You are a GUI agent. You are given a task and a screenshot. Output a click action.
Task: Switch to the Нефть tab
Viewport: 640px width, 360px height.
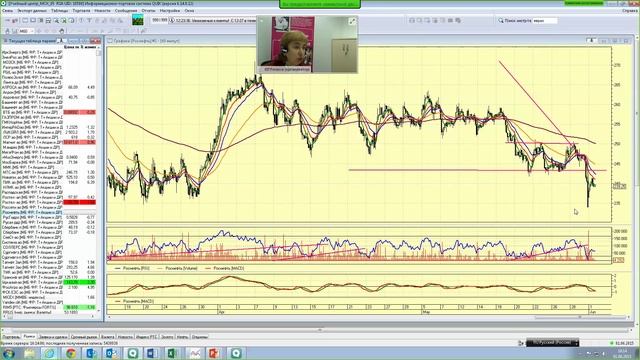[182, 337]
